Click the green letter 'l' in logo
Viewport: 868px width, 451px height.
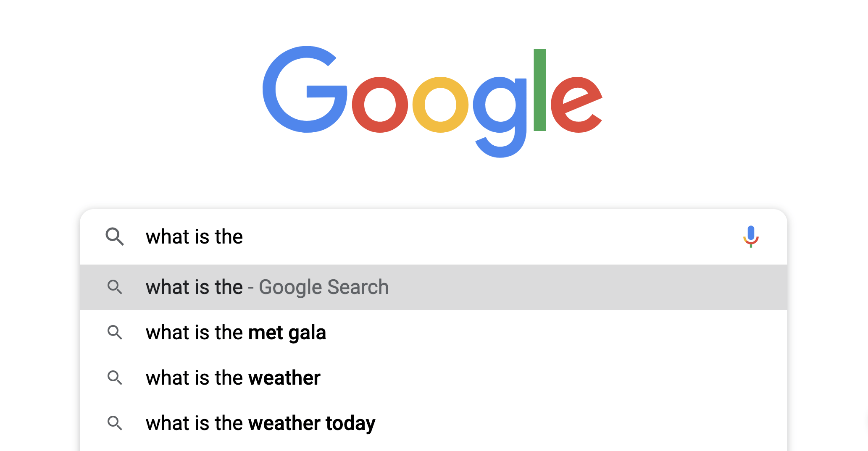pyautogui.click(x=539, y=90)
